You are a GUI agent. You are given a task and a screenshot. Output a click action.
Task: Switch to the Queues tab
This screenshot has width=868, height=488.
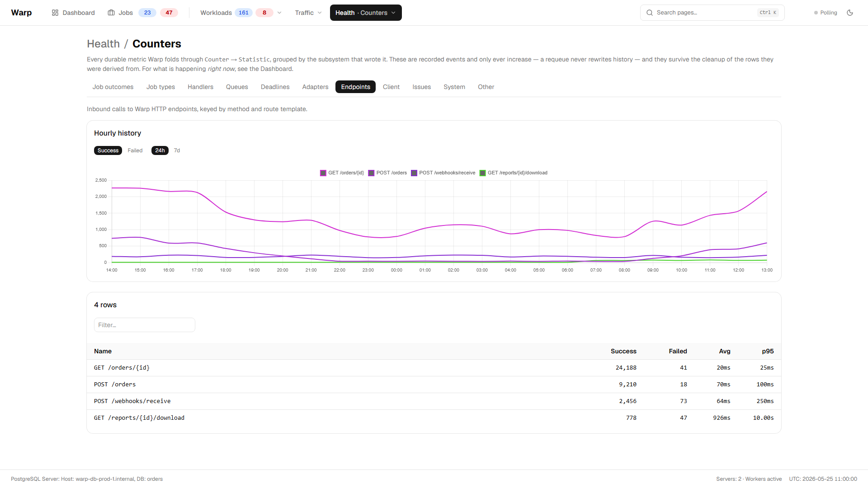[237, 87]
